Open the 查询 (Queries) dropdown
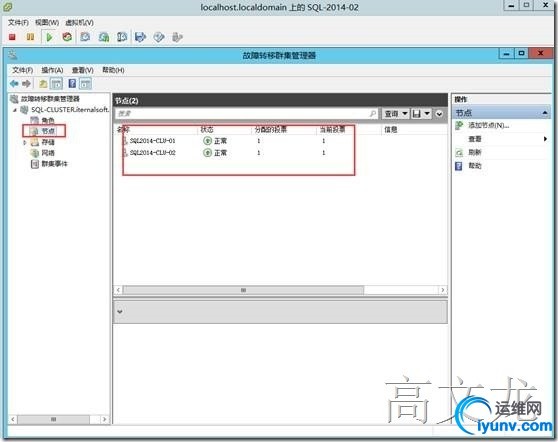Viewport: 558px width, 442px height. [x=395, y=114]
